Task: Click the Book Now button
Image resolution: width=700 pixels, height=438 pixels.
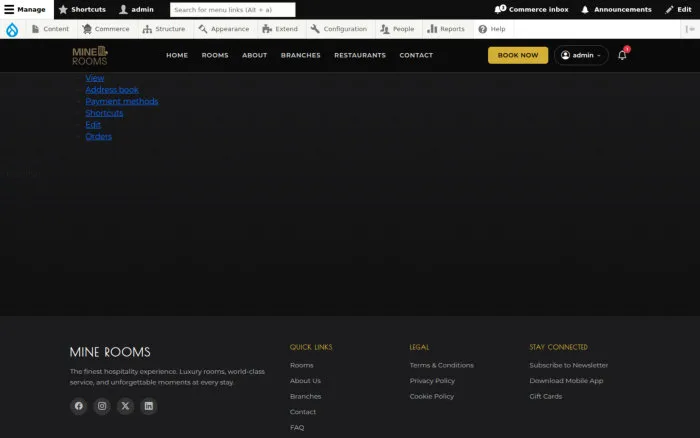Action: click(518, 55)
